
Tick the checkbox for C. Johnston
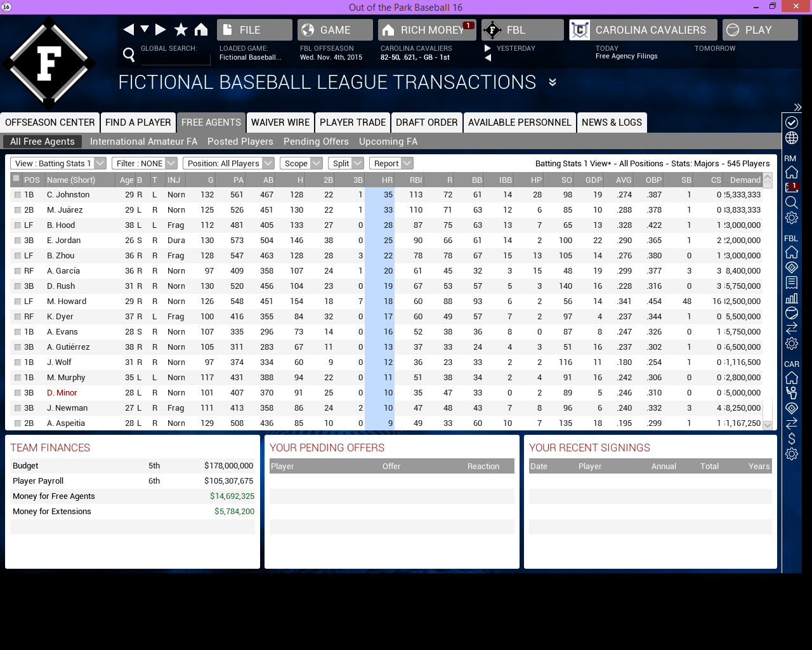tap(18, 195)
